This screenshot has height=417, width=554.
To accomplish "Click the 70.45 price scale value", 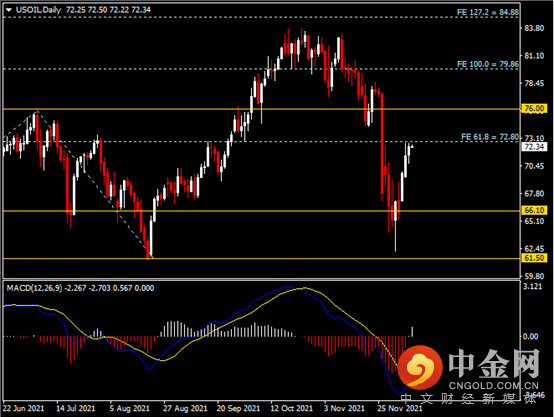I will point(534,166).
